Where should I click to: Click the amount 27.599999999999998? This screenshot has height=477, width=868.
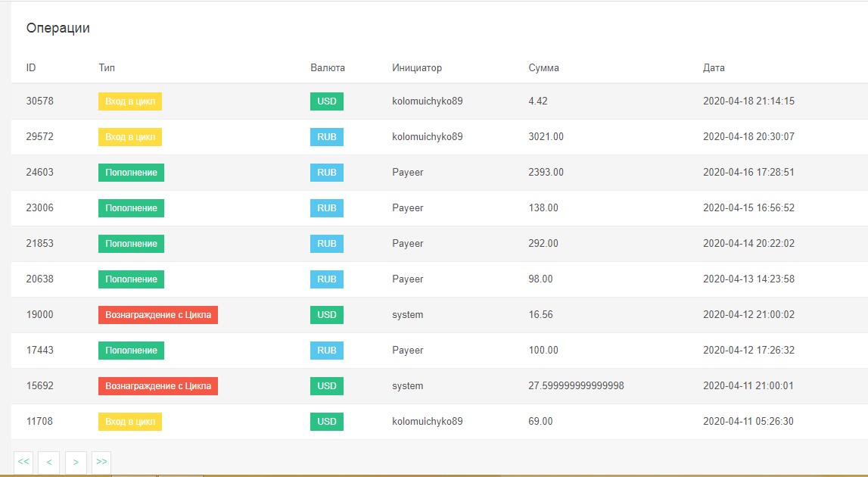[576, 386]
